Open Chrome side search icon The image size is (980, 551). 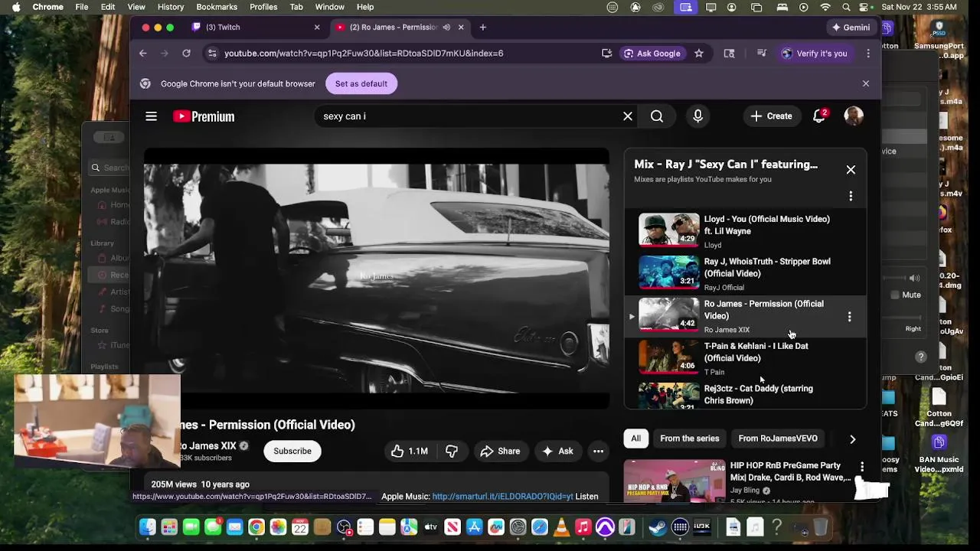[729, 54]
